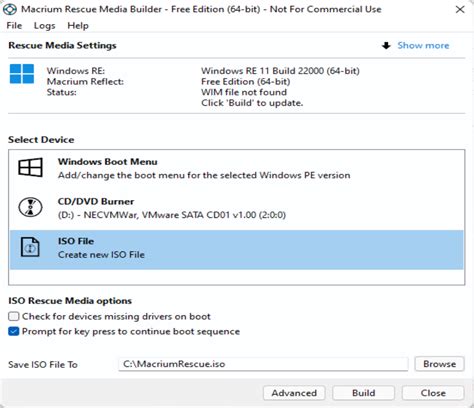
Task: Click the 'Free Edition (64-bit)' value text
Action: coord(246,81)
